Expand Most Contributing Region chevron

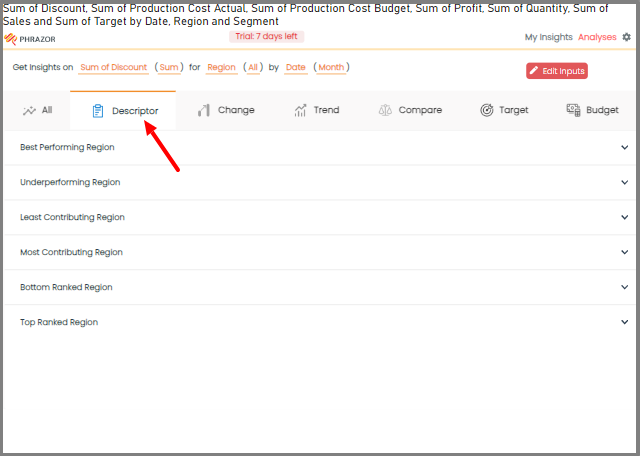point(624,252)
